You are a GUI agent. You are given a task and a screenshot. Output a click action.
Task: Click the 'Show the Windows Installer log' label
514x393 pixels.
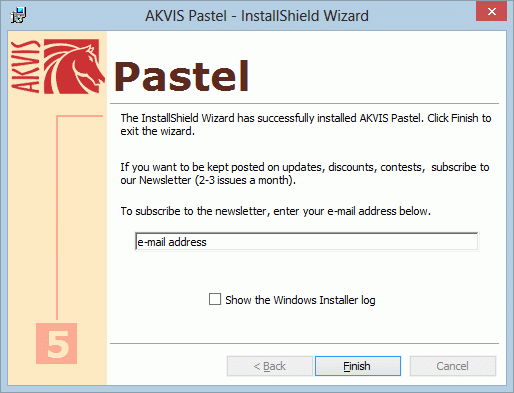pos(300,300)
